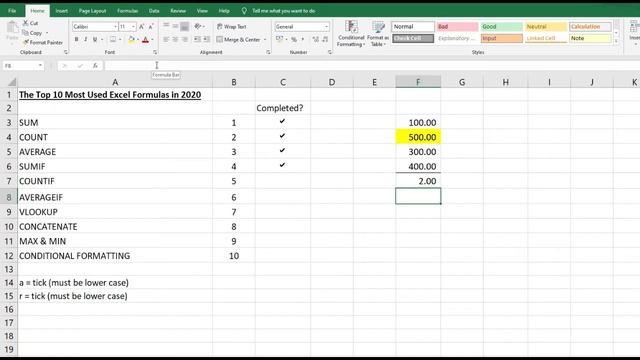Click the Orientation text angle icon
640x360 pixels.
point(198,26)
